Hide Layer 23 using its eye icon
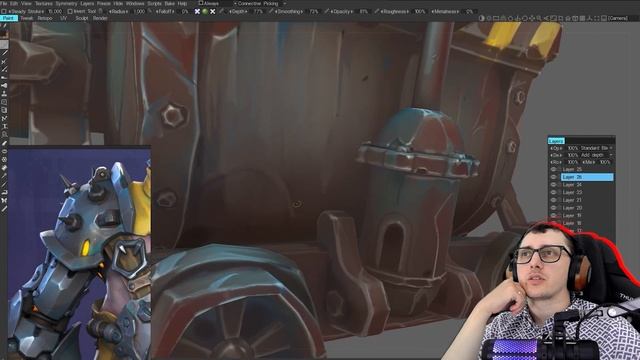Viewport: 640px width, 360px height. pos(554,192)
